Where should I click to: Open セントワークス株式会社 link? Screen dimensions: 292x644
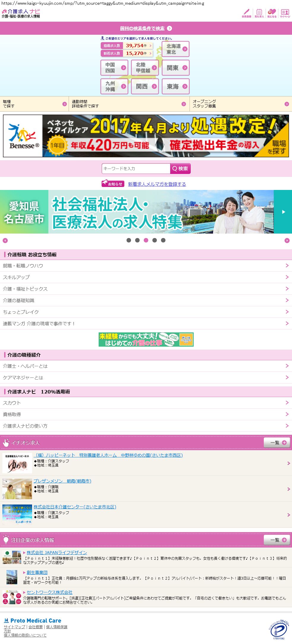click(50, 592)
